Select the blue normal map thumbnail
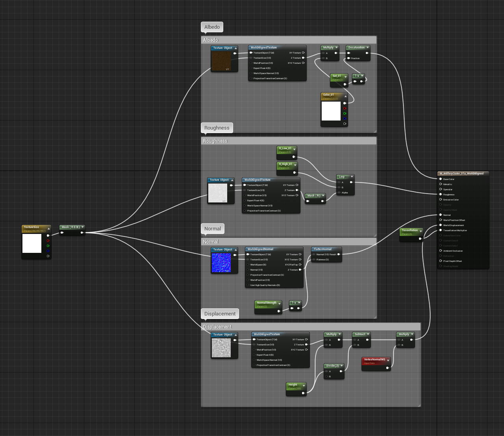This screenshot has height=436, width=504. pyautogui.click(x=221, y=263)
